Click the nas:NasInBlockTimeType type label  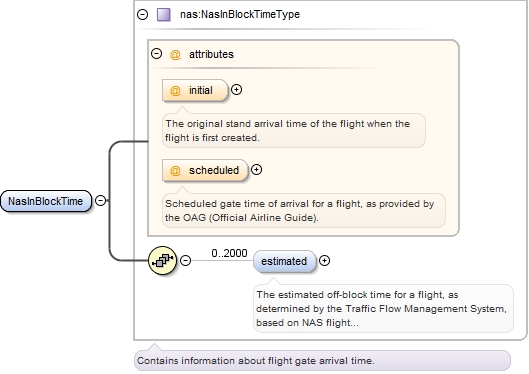[x=240, y=15]
